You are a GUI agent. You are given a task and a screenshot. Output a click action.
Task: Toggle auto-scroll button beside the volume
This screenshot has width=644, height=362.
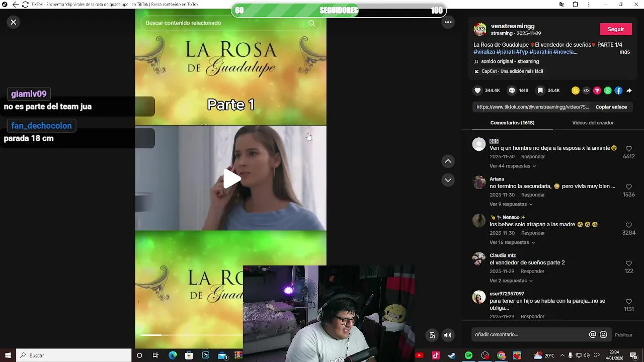432,335
